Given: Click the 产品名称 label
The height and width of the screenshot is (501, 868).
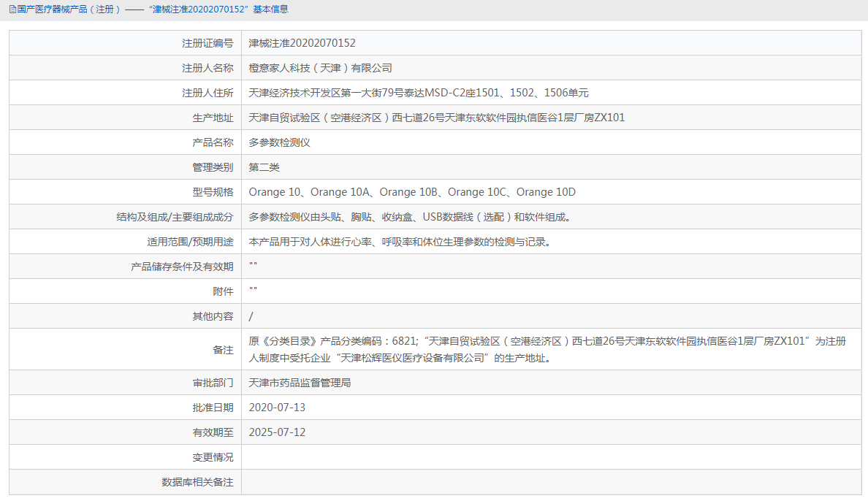Looking at the screenshot, I should click(213, 143).
